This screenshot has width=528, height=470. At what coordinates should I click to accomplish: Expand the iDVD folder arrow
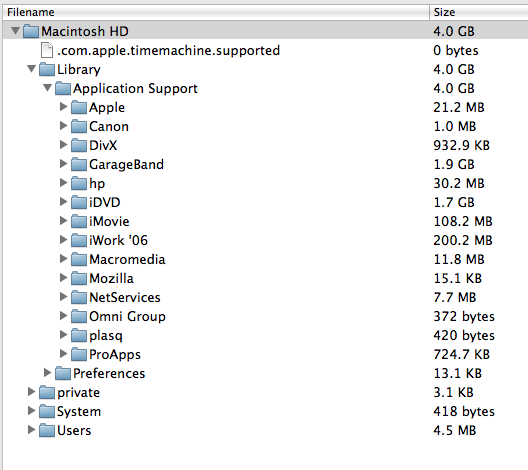click(63, 202)
